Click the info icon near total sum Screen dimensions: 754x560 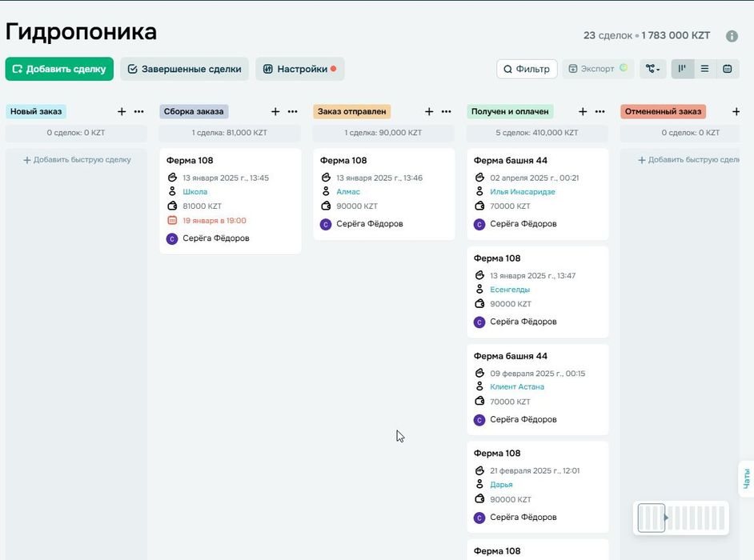[x=732, y=36]
